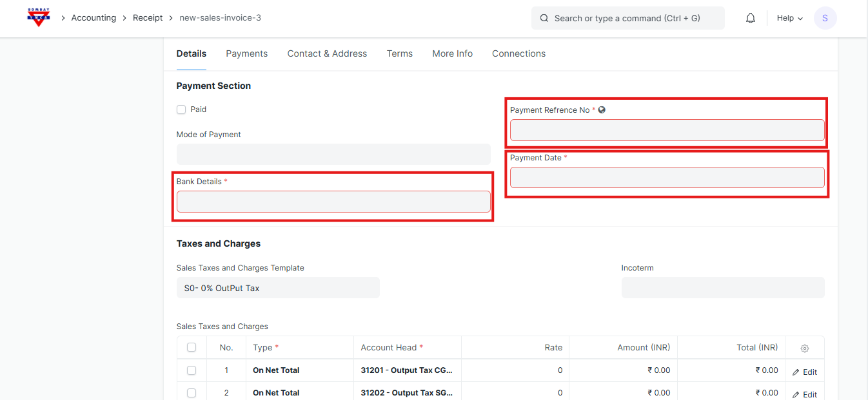868x400 pixels.
Task: Select all rows checkbox in tax table header
Action: click(x=192, y=347)
